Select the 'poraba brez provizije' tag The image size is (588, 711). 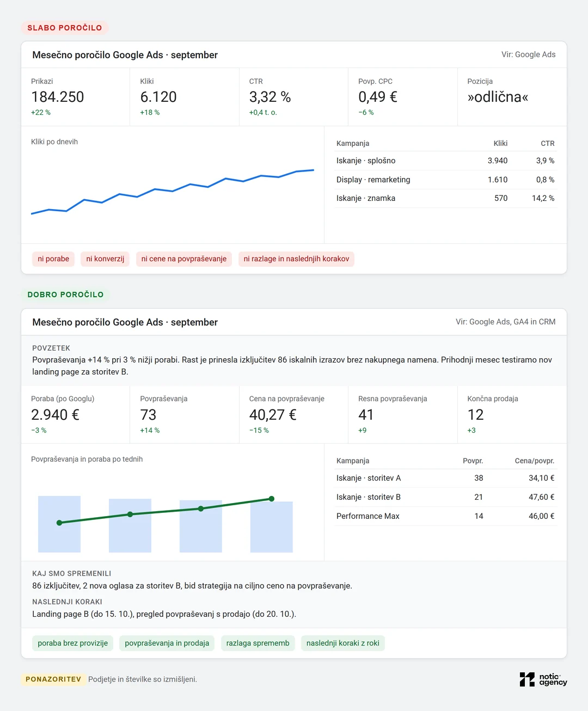coord(73,643)
